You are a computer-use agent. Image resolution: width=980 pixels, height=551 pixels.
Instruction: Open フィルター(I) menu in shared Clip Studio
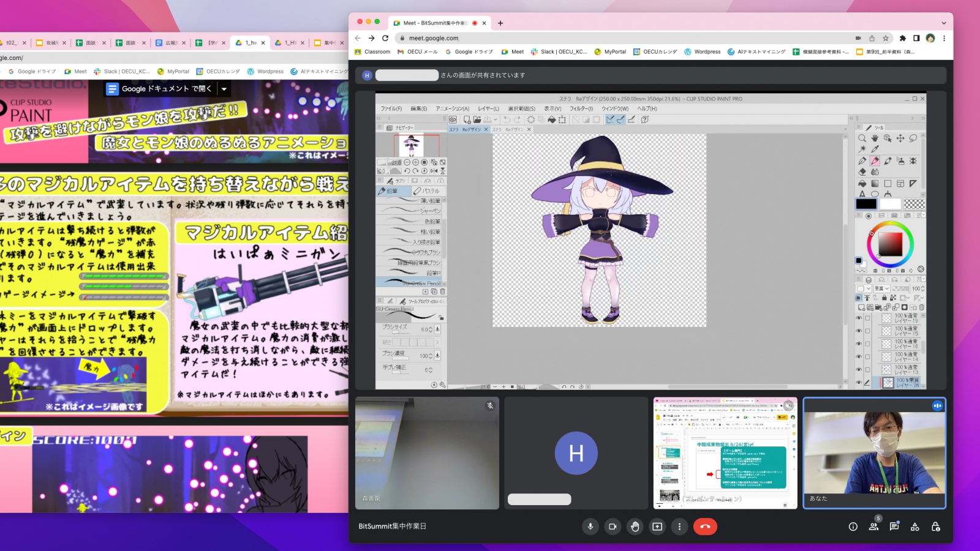[x=581, y=108]
